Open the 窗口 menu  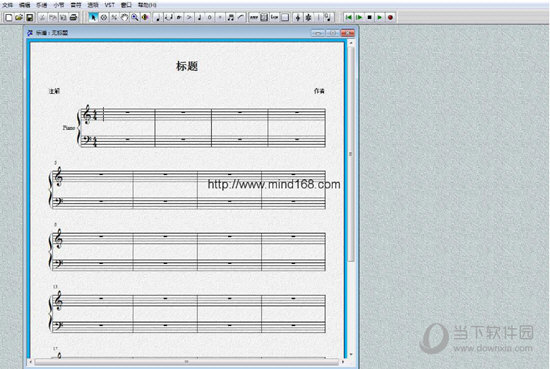point(126,5)
